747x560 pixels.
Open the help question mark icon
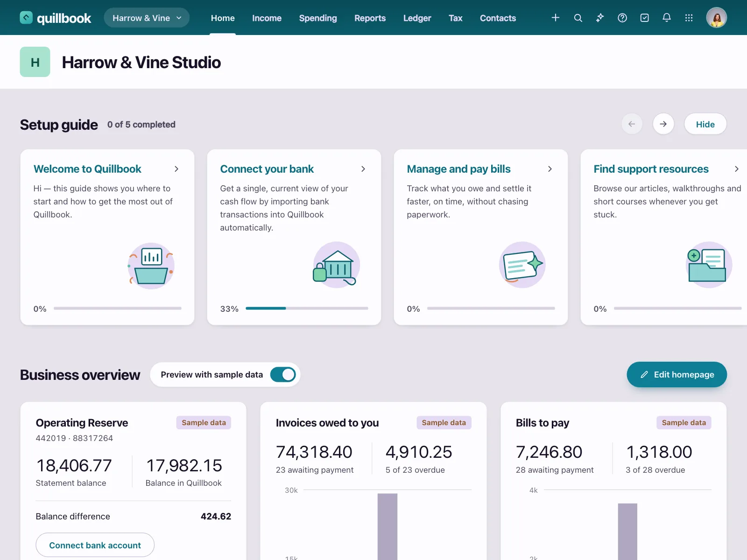(622, 18)
